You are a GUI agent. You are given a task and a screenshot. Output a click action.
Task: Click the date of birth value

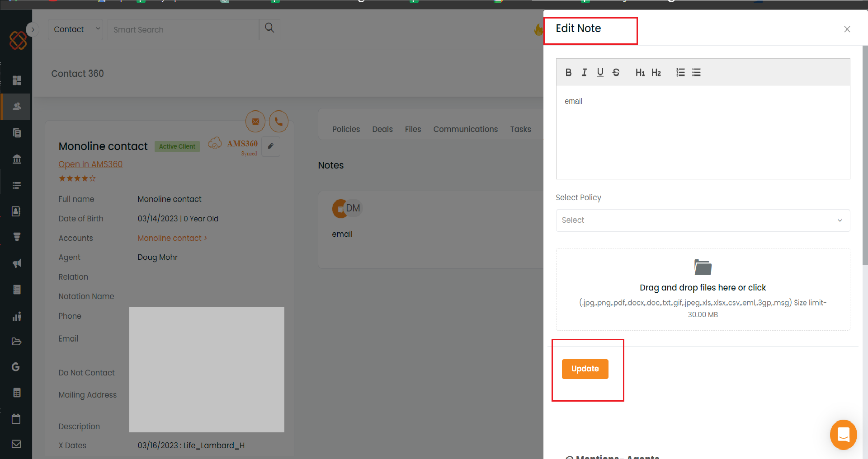(178, 219)
